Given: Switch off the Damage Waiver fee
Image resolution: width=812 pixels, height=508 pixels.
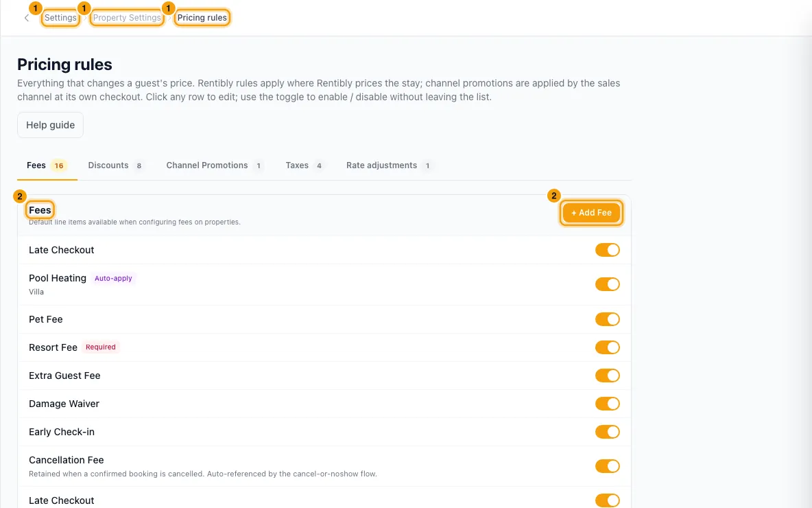Looking at the screenshot, I should [608, 403].
